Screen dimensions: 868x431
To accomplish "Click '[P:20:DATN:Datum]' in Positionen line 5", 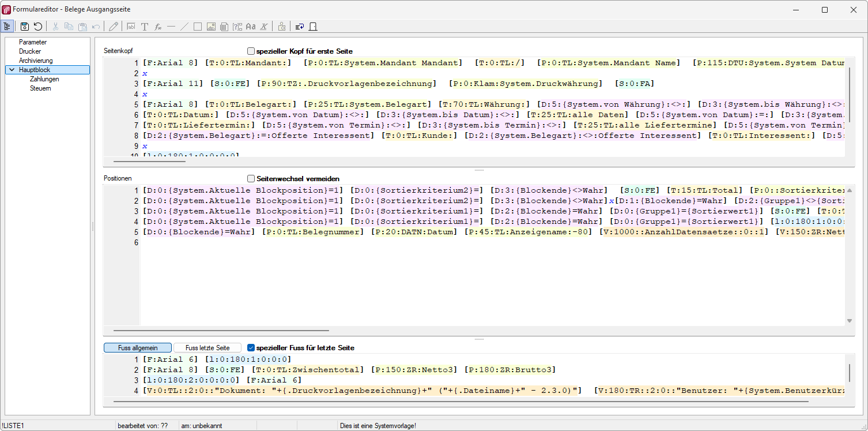I will tap(415, 232).
